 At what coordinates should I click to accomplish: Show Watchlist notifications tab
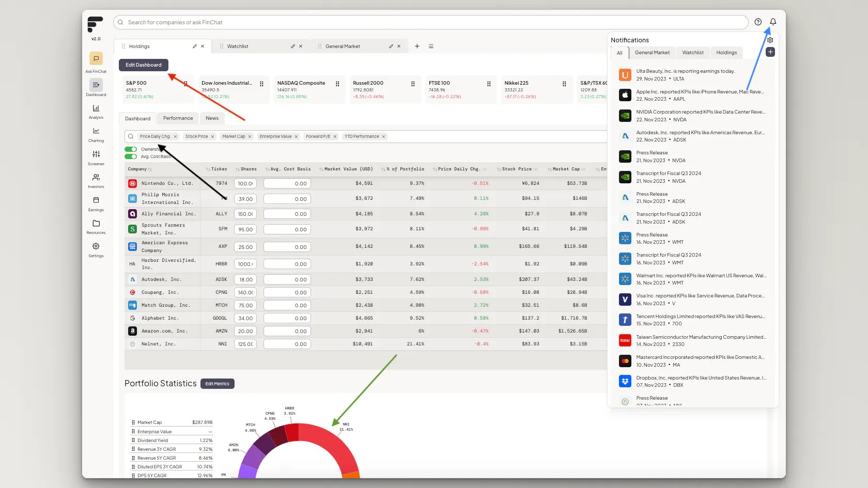click(693, 53)
